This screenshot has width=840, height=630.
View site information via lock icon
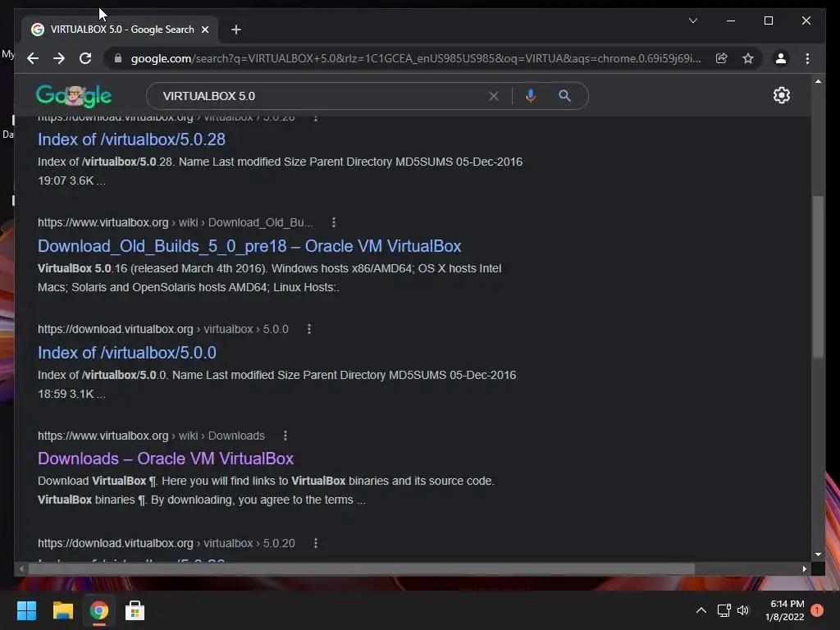[118, 58]
